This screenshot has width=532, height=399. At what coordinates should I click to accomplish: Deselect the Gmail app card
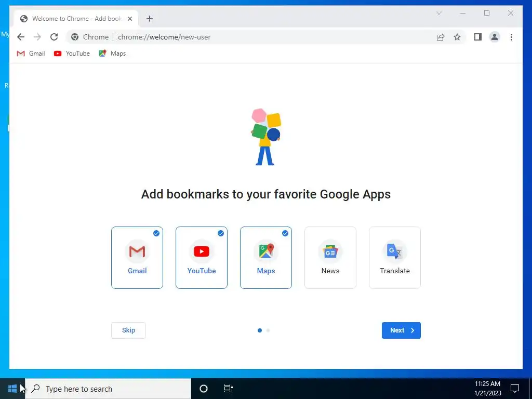pyautogui.click(x=137, y=258)
